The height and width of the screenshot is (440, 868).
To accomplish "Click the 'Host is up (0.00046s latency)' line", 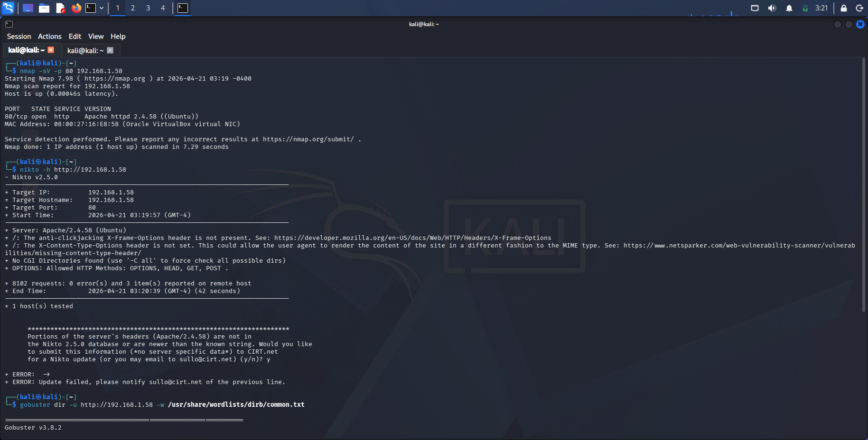I will [x=62, y=94].
